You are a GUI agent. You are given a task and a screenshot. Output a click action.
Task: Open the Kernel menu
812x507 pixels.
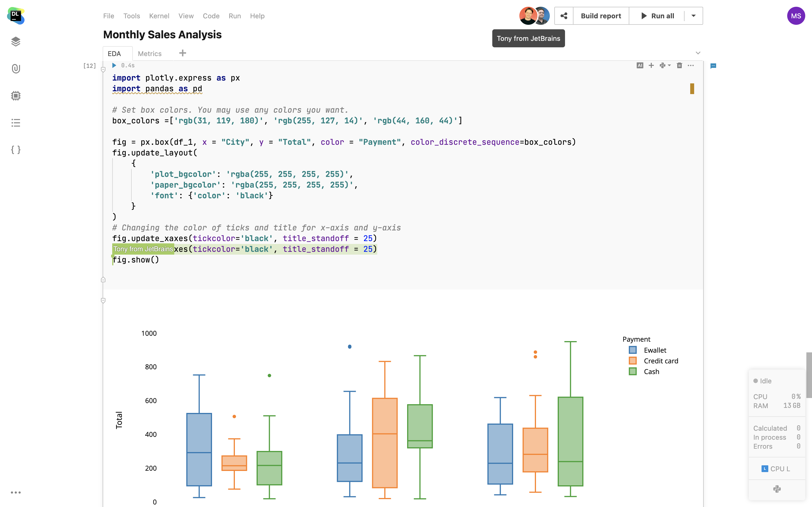pos(159,16)
